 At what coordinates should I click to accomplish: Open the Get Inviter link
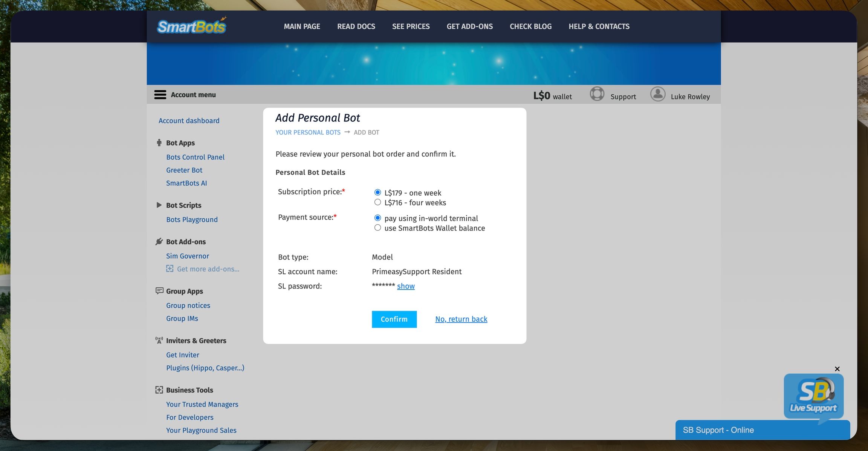tap(183, 355)
